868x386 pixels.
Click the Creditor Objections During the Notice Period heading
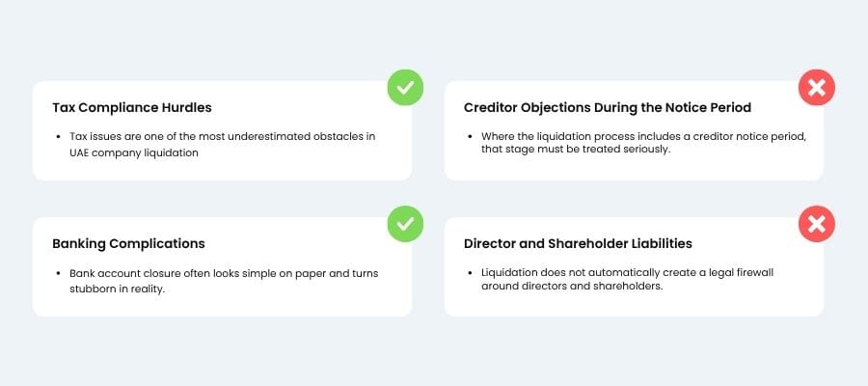(x=607, y=107)
